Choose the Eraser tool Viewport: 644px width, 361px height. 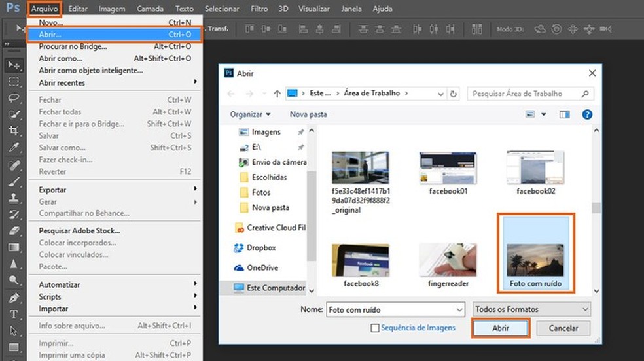point(14,231)
